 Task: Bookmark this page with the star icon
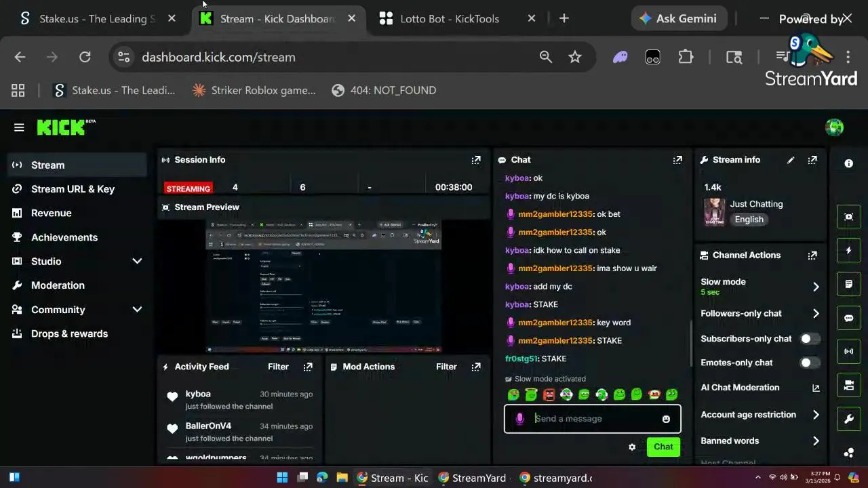pyautogui.click(x=575, y=57)
